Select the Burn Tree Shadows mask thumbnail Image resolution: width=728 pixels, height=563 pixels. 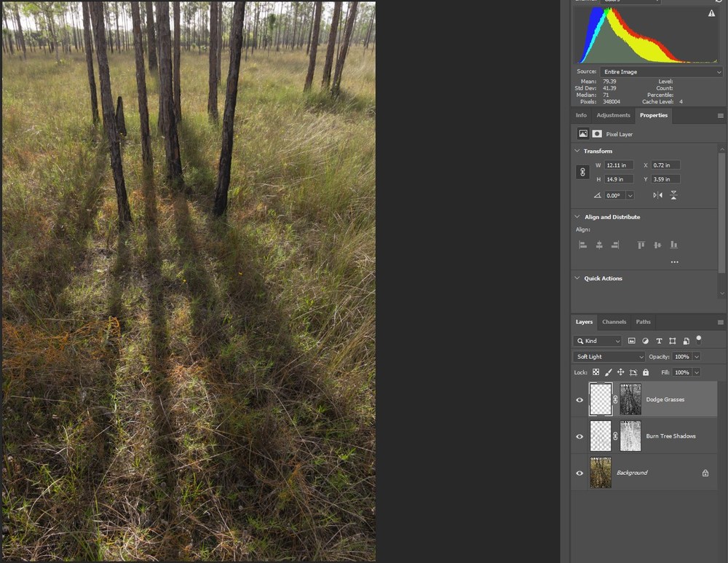(x=630, y=436)
